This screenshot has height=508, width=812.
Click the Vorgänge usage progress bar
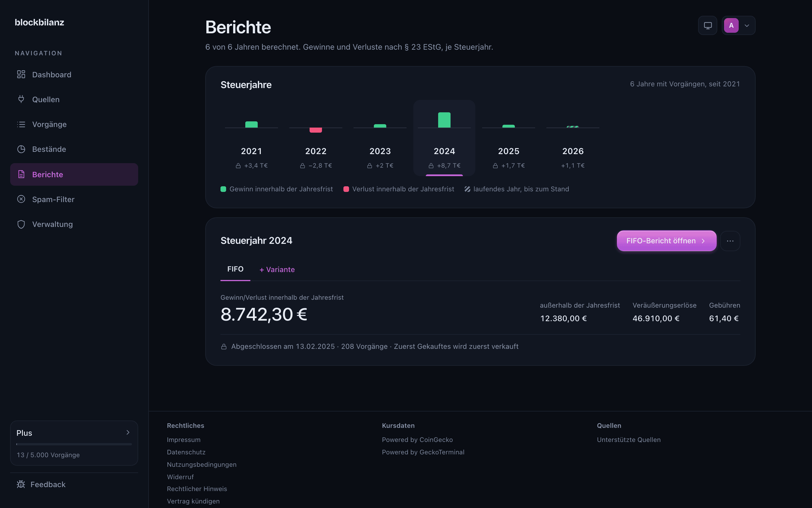pyautogui.click(x=74, y=444)
